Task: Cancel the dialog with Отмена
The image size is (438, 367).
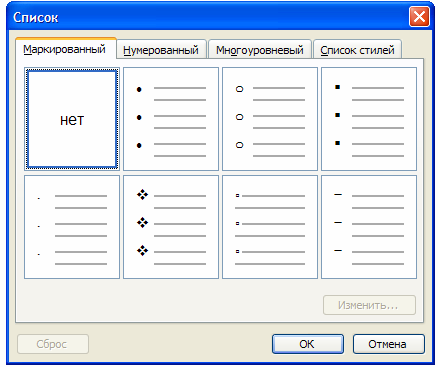Action: click(x=389, y=344)
